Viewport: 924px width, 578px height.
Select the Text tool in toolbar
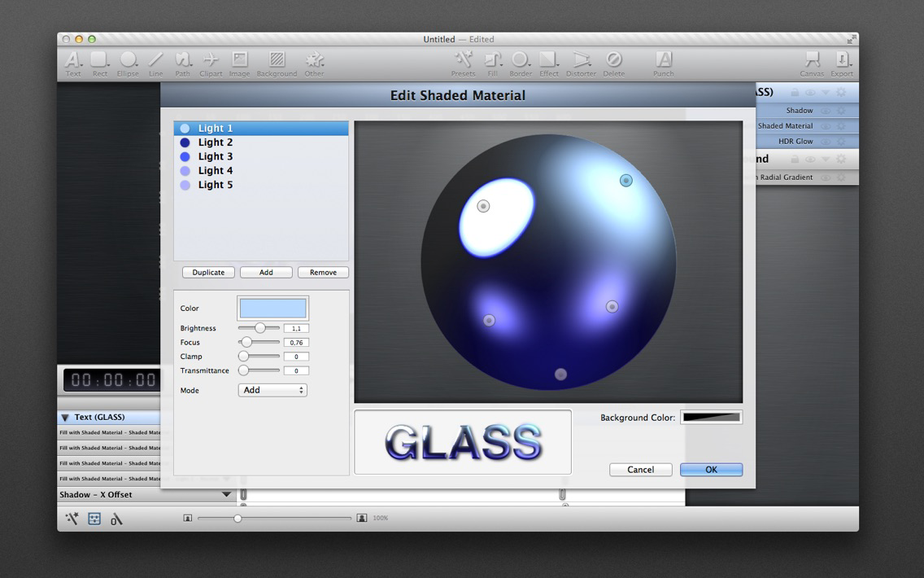[73, 63]
